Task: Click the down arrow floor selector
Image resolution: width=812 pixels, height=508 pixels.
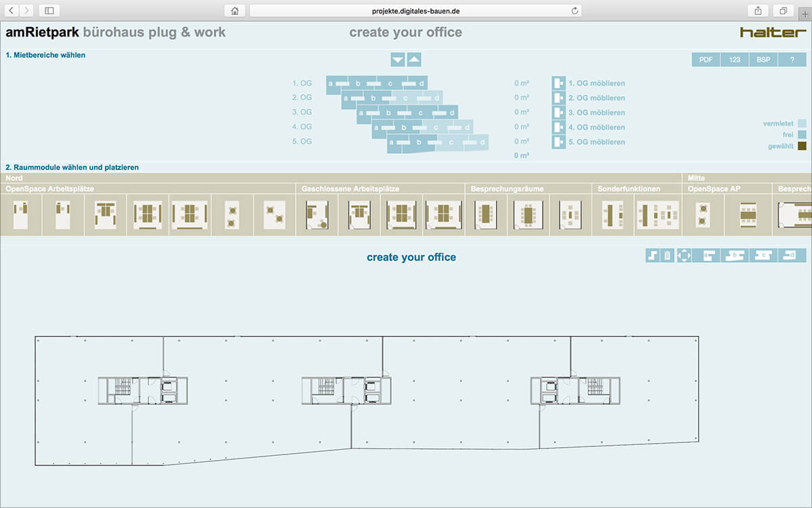Action: pyautogui.click(x=398, y=60)
